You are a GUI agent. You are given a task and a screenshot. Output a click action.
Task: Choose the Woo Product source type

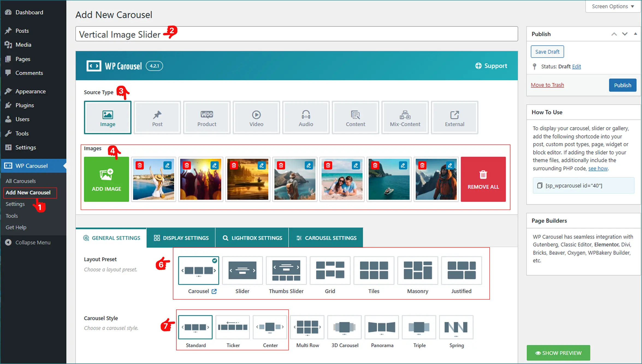coord(207,118)
